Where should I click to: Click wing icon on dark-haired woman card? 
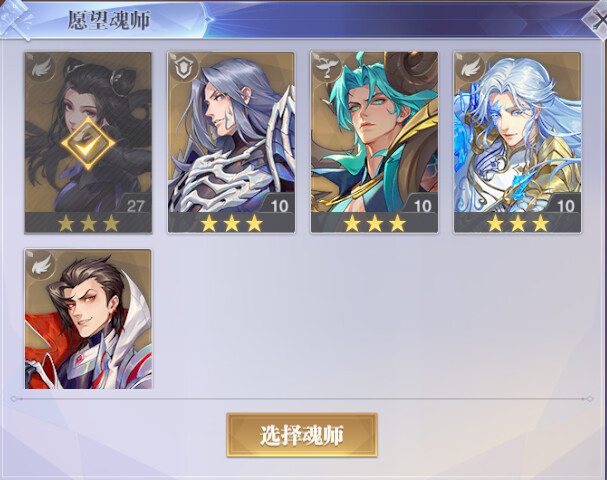pyautogui.click(x=41, y=69)
